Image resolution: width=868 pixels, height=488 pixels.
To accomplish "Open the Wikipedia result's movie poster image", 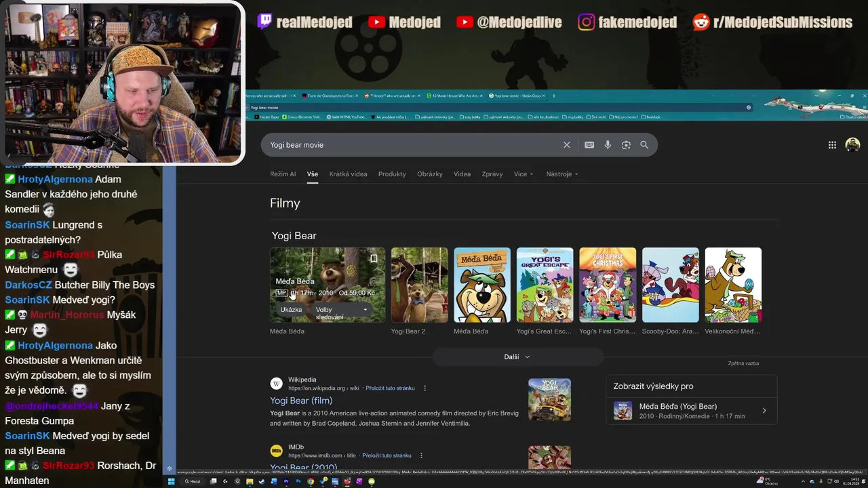I will click(x=549, y=400).
